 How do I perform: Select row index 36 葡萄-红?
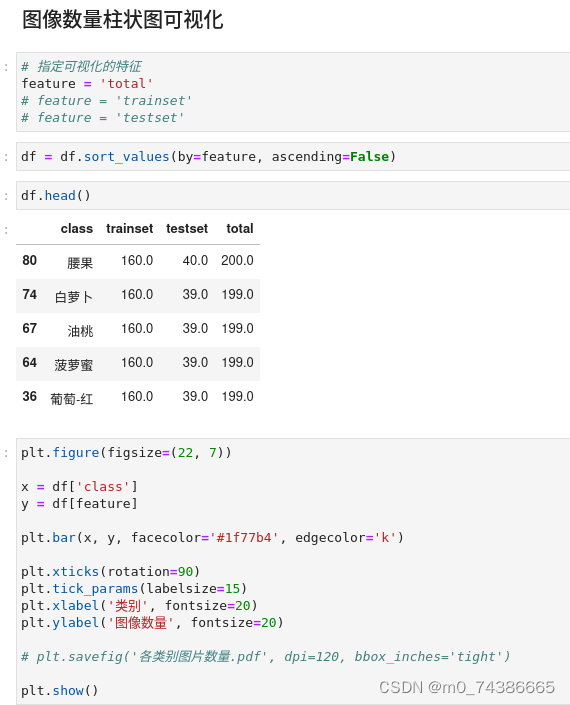pos(138,397)
